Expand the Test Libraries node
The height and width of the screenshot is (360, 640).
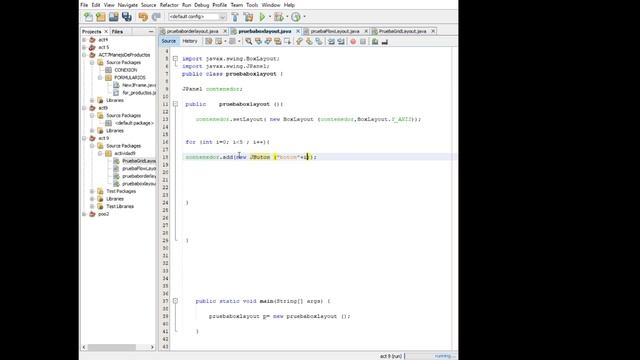(92, 207)
